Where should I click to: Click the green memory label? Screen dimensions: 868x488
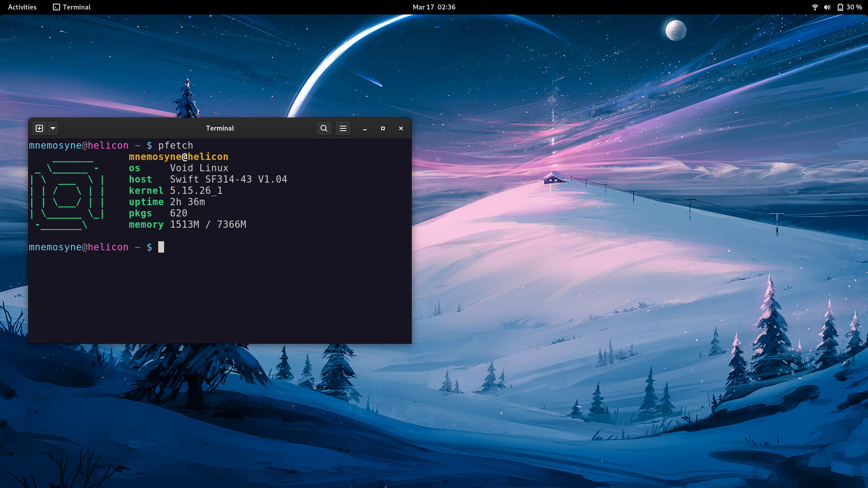pyautogui.click(x=146, y=225)
